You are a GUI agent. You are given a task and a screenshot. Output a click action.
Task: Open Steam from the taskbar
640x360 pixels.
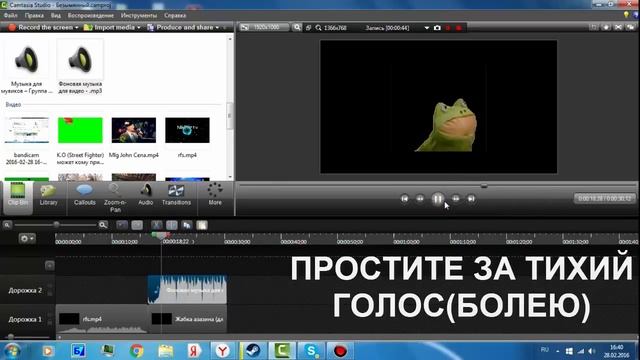pyautogui.click(x=253, y=351)
